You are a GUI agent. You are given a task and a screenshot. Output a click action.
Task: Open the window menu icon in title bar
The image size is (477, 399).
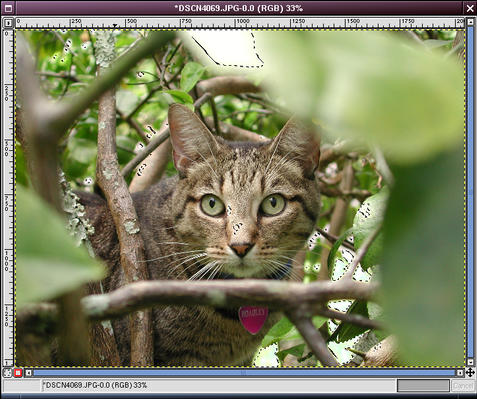pos(8,8)
